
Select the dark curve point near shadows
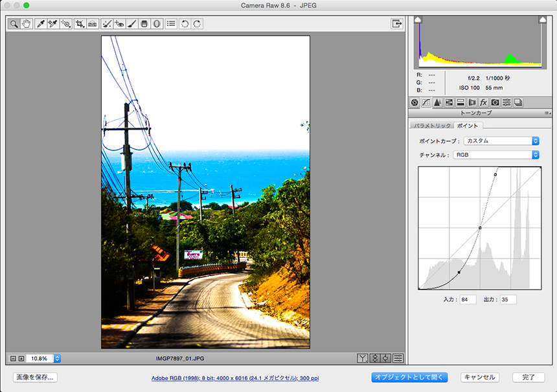point(459,272)
